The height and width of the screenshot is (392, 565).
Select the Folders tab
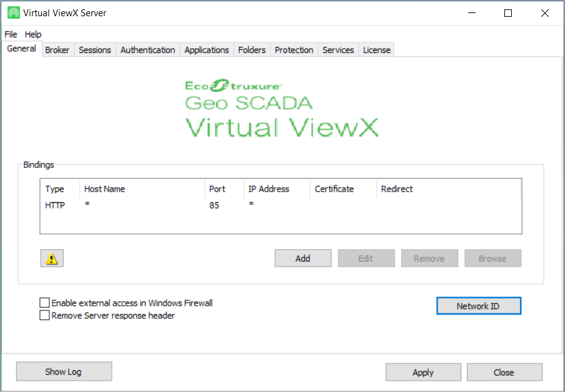tap(252, 50)
